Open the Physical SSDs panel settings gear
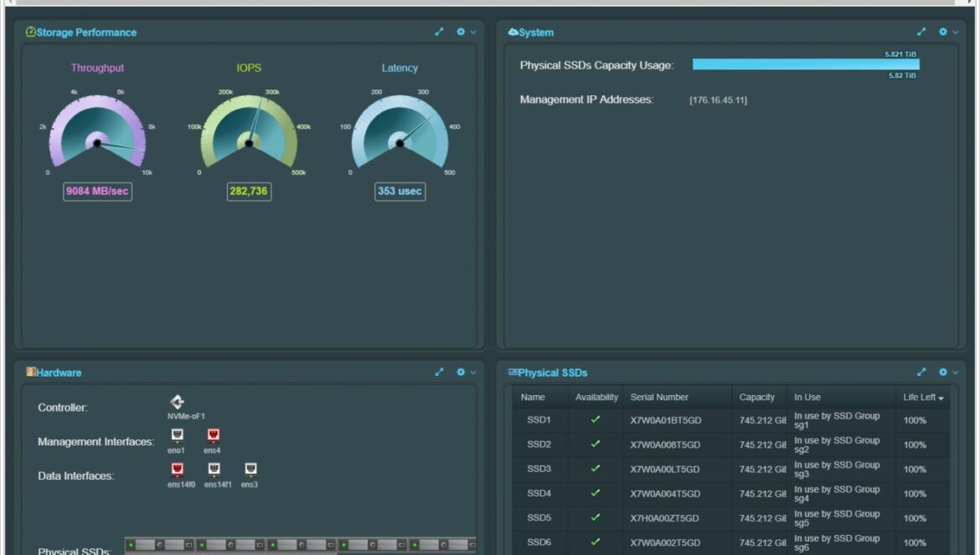The height and width of the screenshot is (555, 980). click(x=942, y=372)
